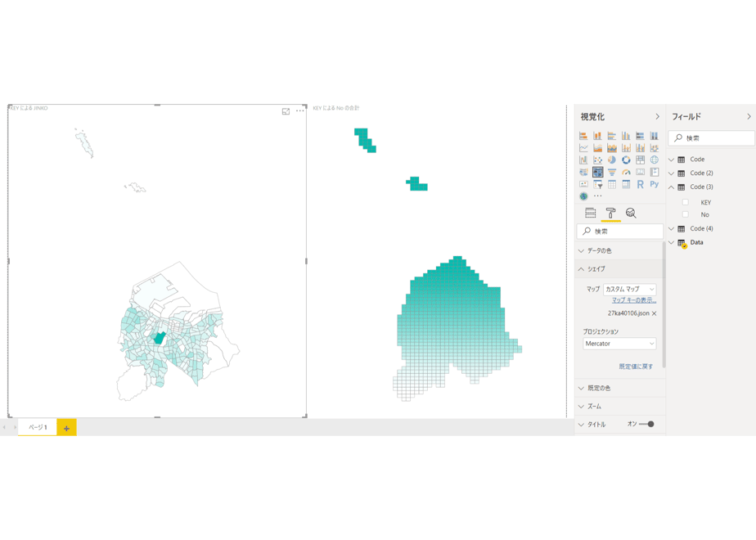
Task: Choose the R script visual icon
Action: click(640, 184)
